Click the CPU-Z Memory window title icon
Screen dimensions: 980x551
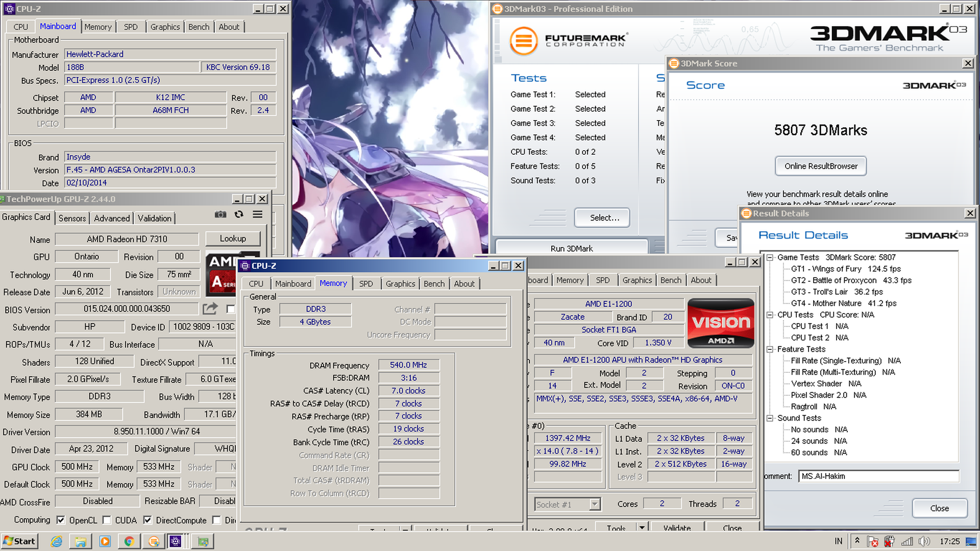(x=245, y=266)
